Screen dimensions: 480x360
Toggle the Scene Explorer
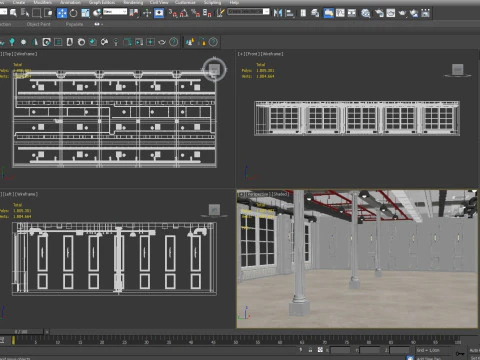(303, 13)
